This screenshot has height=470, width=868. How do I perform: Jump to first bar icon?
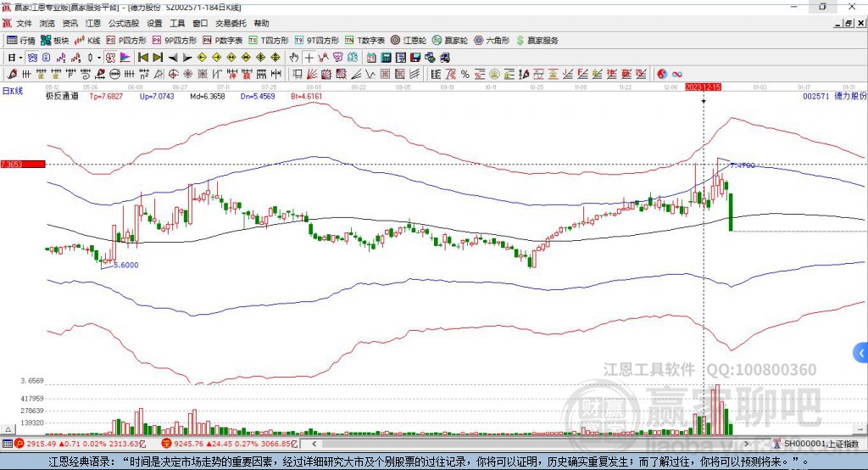pyautogui.click(x=142, y=58)
